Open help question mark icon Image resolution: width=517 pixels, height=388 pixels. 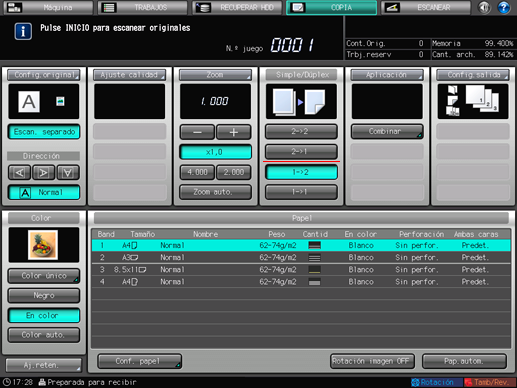pos(503,7)
